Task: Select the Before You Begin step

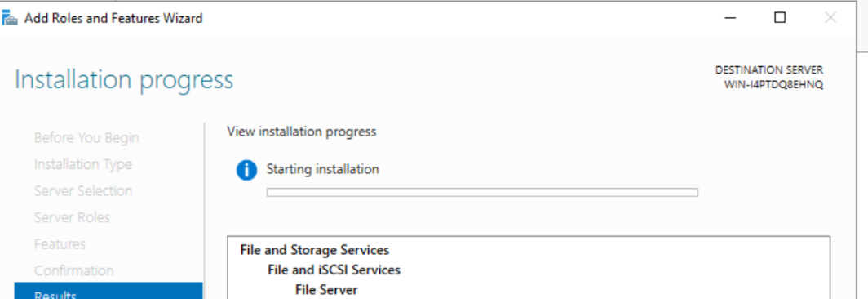Action: click(x=86, y=137)
